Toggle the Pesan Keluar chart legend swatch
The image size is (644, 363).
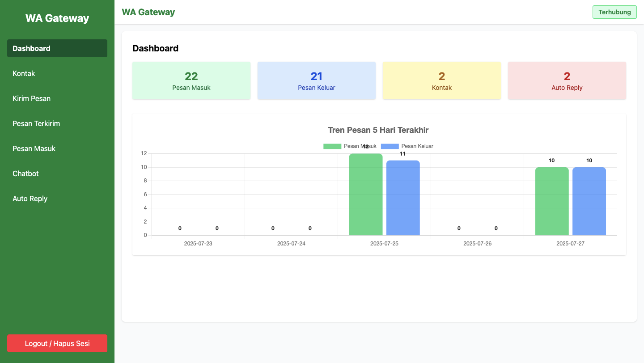(390, 146)
